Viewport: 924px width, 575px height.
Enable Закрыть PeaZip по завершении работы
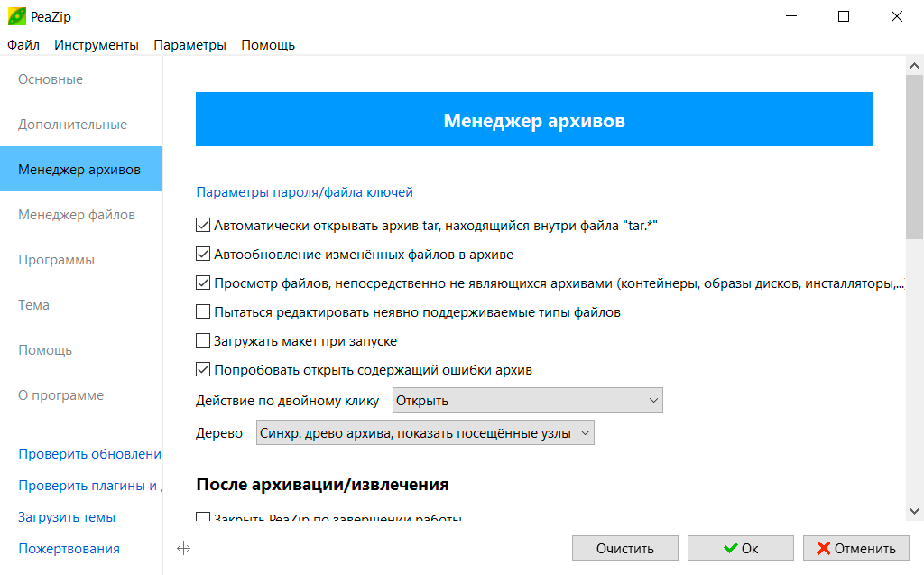[x=203, y=517]
